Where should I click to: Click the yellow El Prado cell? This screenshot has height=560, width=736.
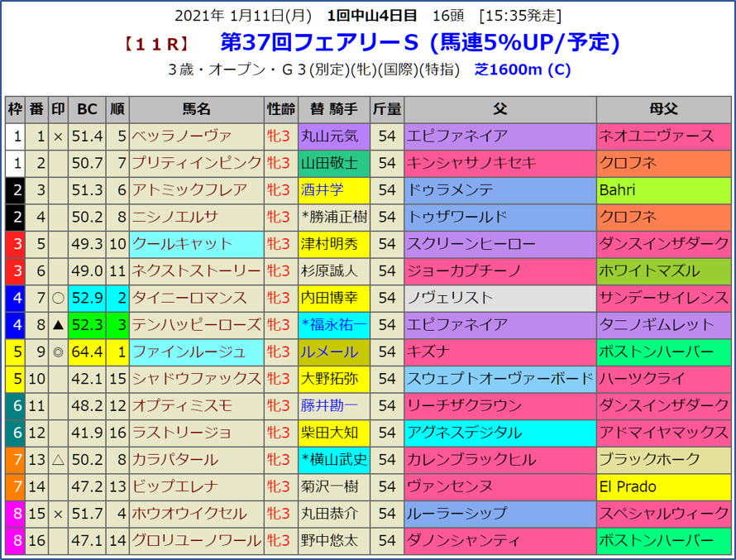coord(663,487)
